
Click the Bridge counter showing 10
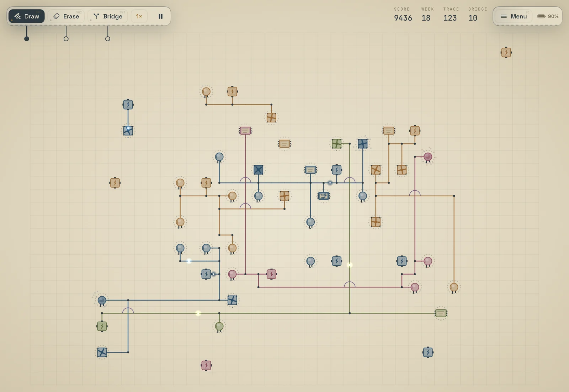point(473,18)
